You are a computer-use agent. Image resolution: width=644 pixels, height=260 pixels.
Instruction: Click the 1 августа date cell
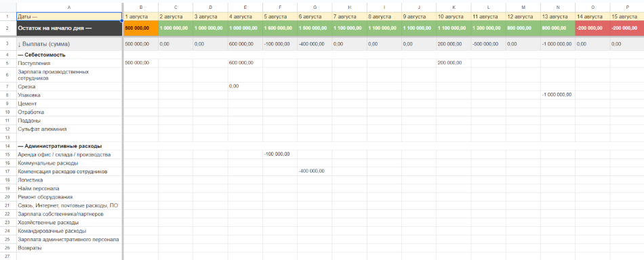[141, 16]
